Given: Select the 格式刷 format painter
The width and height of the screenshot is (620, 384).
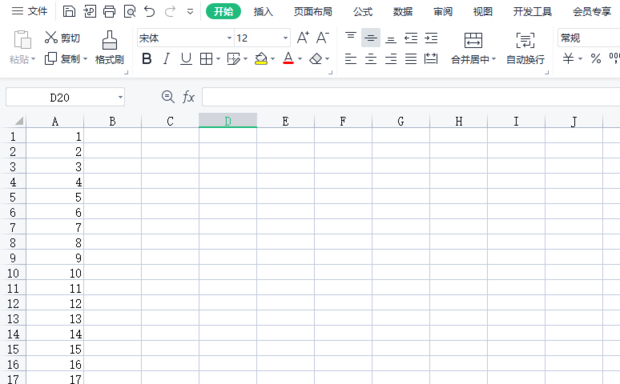Looking at the screenshot, I should (110, 47).
